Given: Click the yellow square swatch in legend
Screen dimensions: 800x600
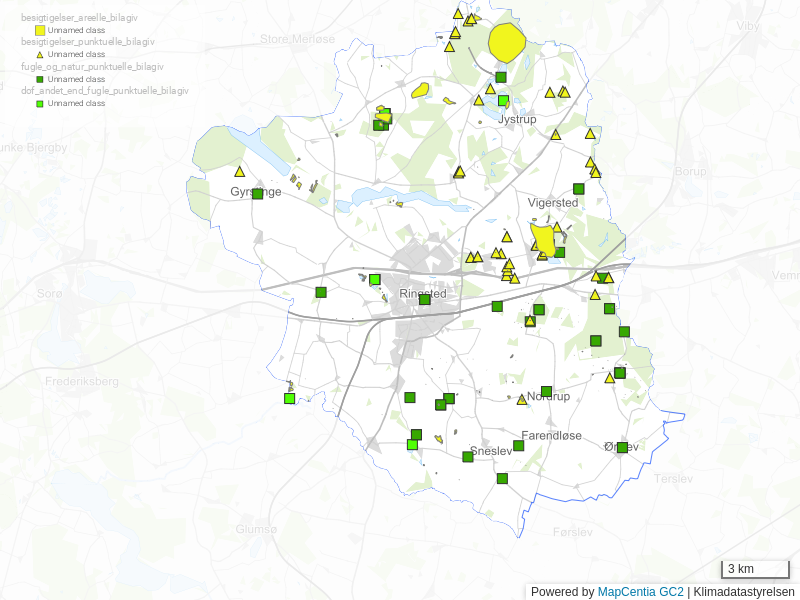Looking at the screenshot, I should [x=40, y=31].
